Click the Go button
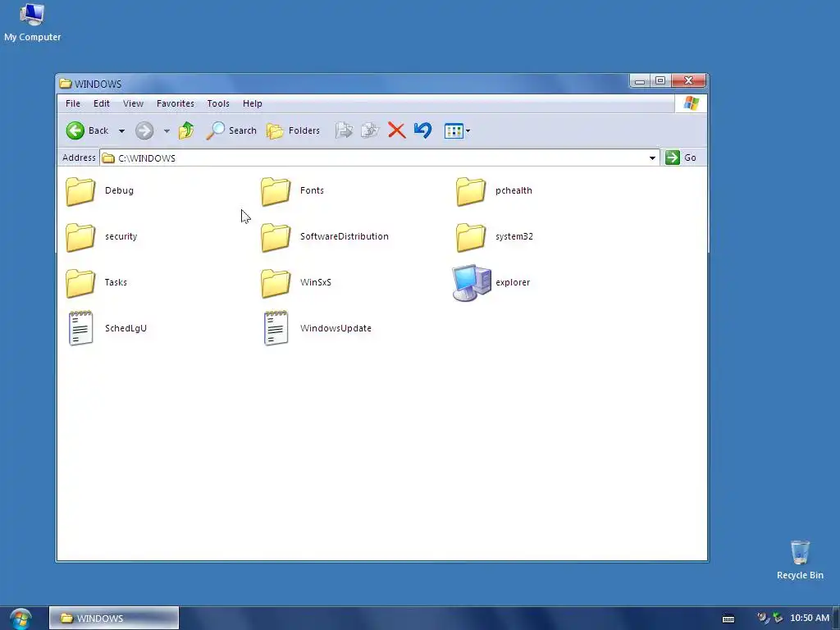Screen dimensions: 840x630 point(681,157)
